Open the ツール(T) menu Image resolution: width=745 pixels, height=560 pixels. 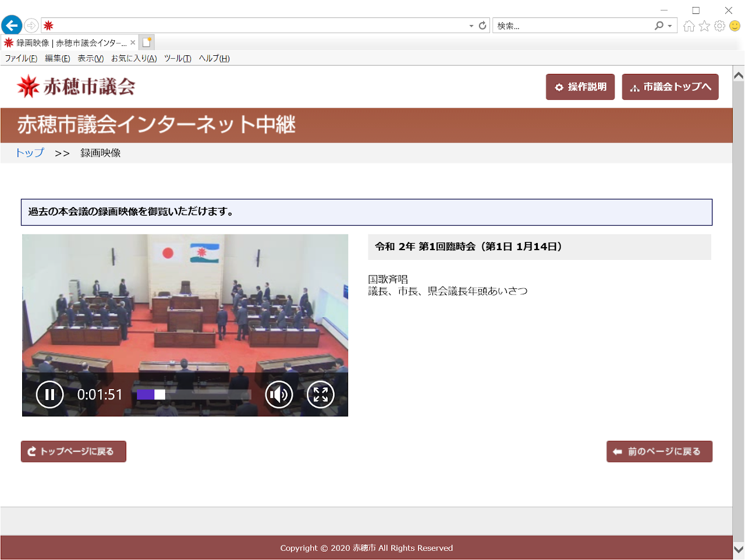178,58
